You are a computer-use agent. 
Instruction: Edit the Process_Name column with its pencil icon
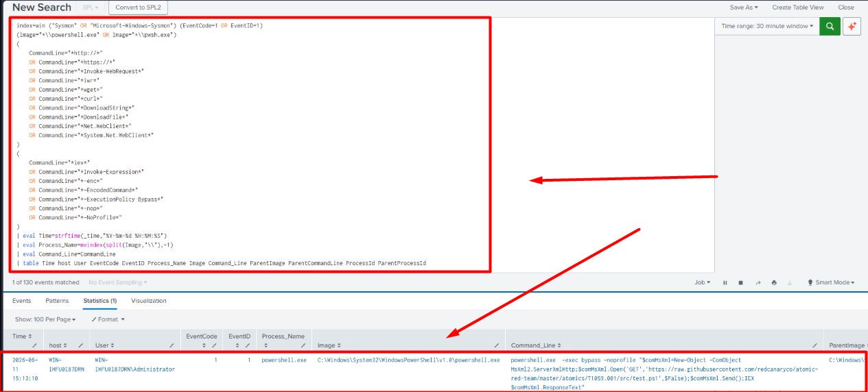click(x=303, y=345)
